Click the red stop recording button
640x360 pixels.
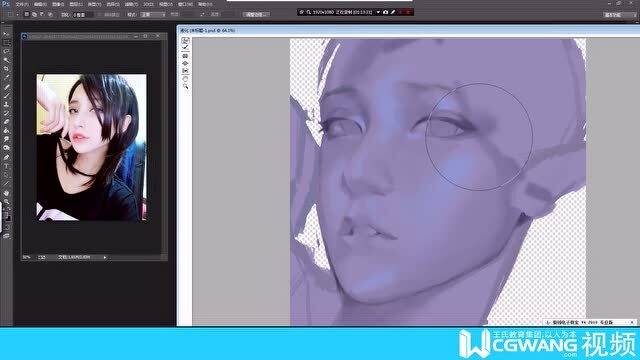tap(408, 12)
